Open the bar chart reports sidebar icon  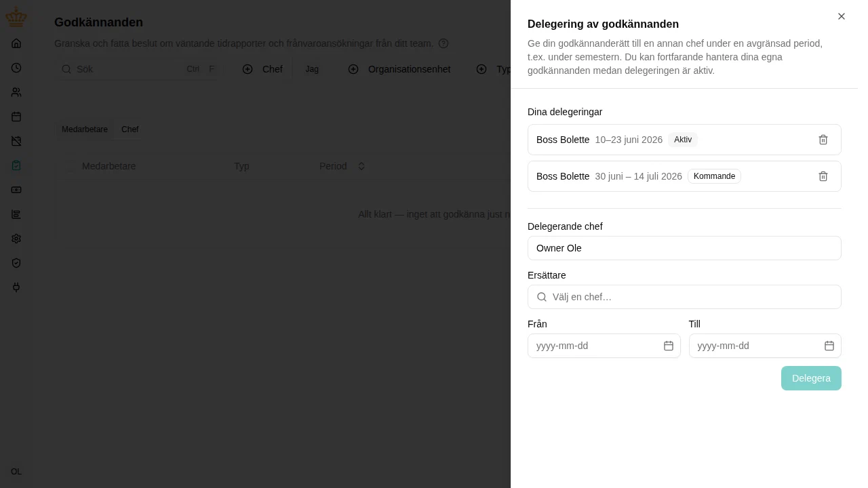coord(16,214)
